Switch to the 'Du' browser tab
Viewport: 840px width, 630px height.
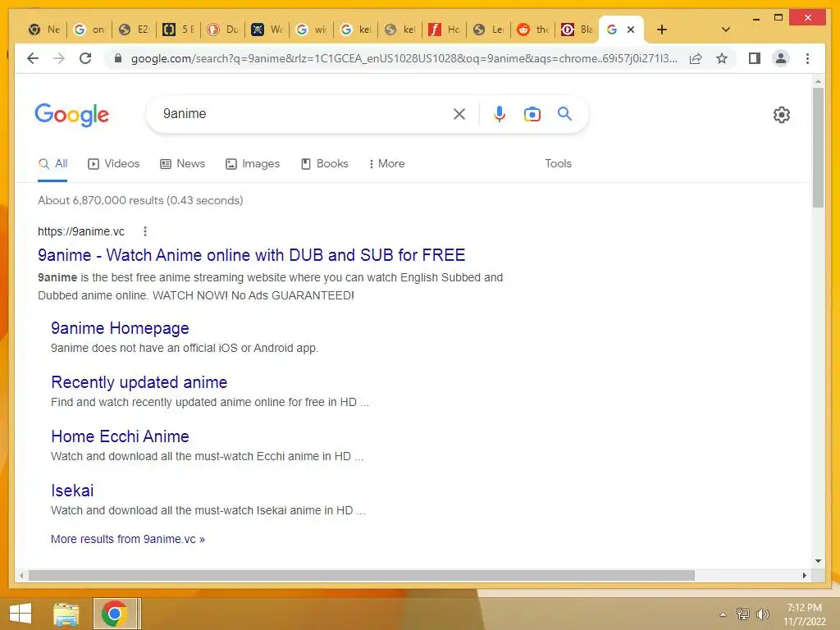[x=222, y=30]
